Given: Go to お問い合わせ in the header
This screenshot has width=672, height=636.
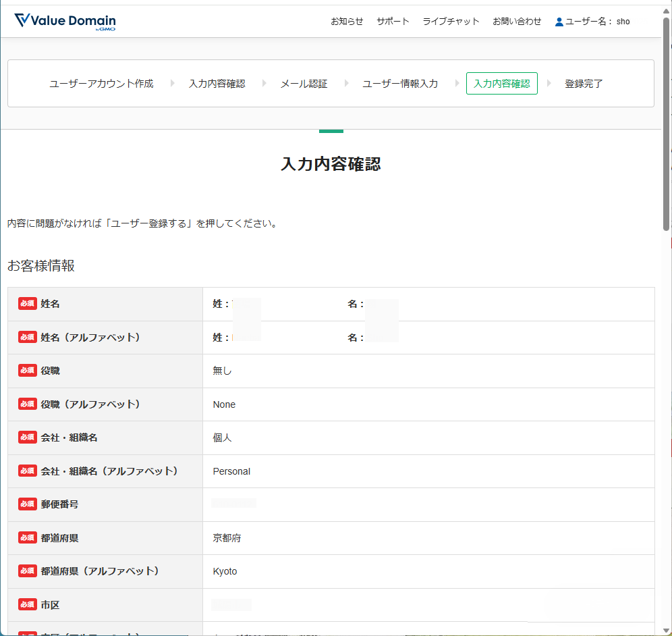Looking at the screenshot, I should [x=517, y=22].
